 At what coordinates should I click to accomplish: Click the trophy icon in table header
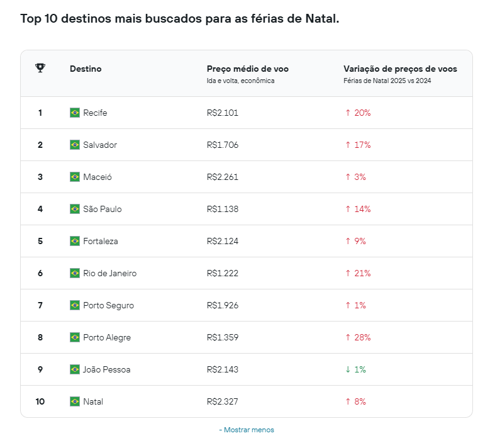click(x=40, y=68)
